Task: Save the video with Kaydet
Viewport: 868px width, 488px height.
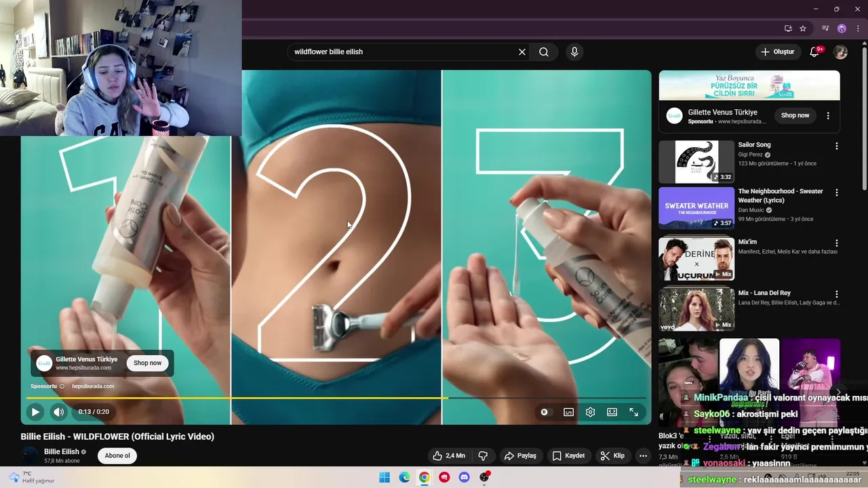Action: click(568, 455)
